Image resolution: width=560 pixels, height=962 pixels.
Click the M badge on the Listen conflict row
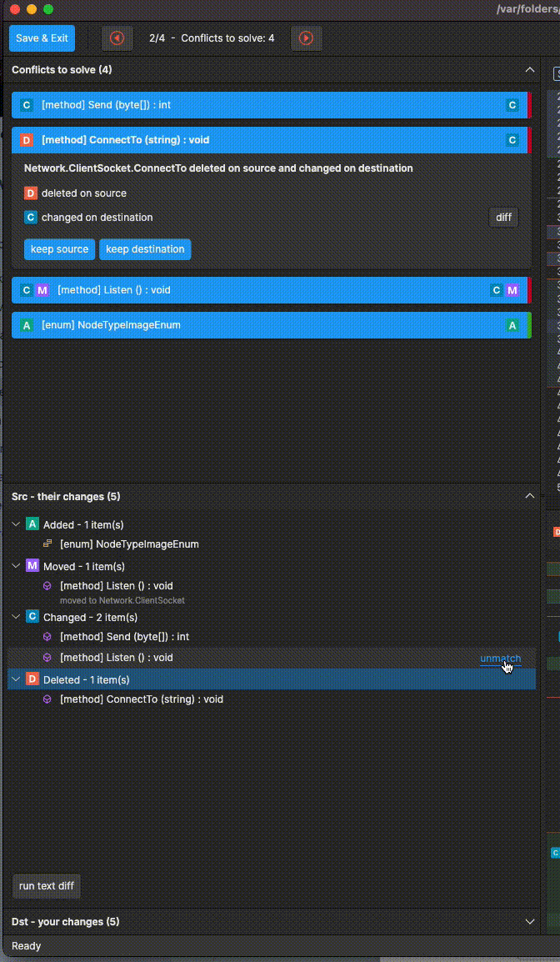click(x=42, y=290)
